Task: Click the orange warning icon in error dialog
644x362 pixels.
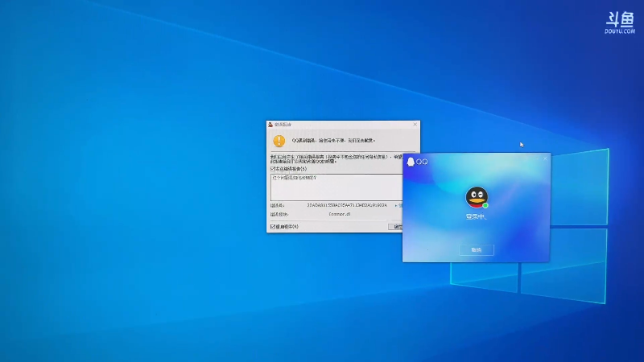Action: coord(279,141)
